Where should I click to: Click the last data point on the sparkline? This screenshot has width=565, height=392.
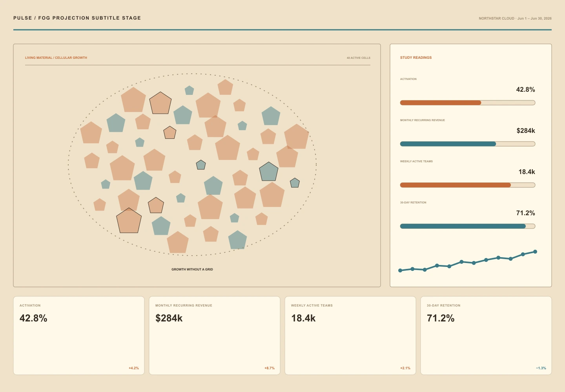pyautogui.click(x=535, y=252)
